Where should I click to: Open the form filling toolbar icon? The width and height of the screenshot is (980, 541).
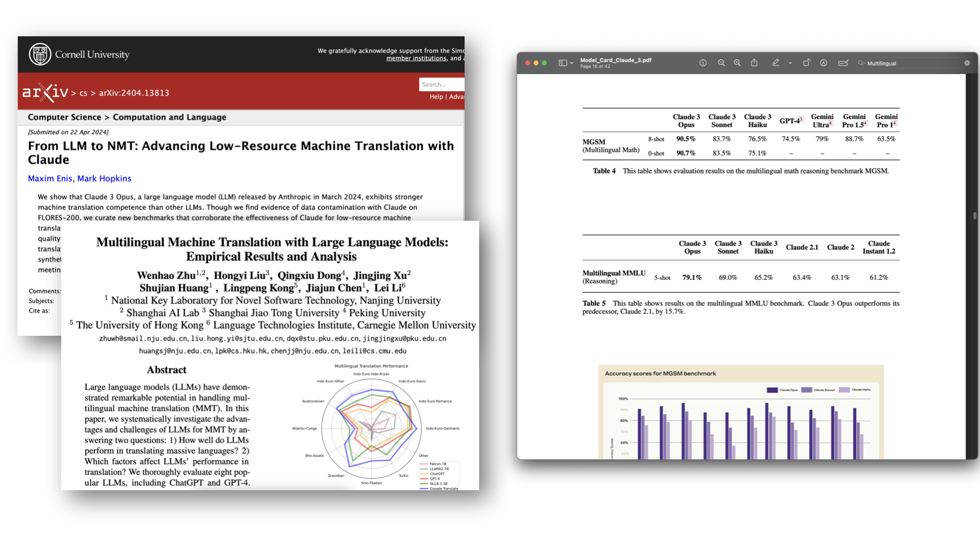(x=843, y=63)
